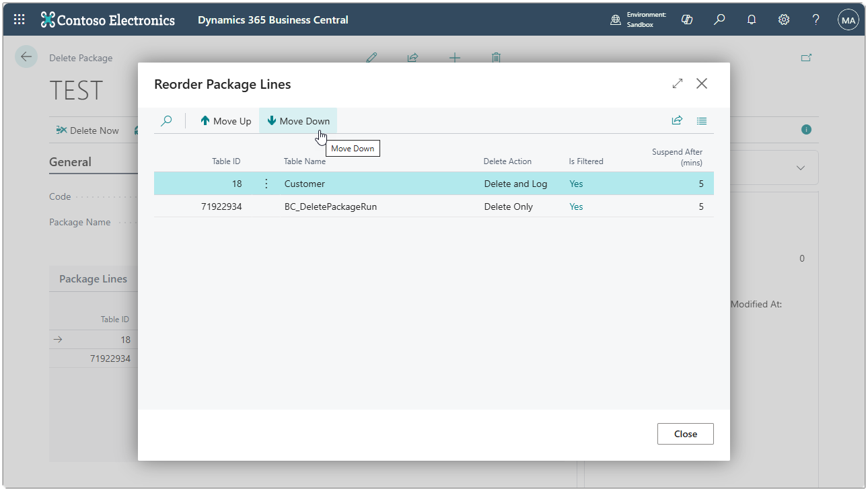Open Copilot from the top bar
The image size is (868, 491).
pos(686,20)
